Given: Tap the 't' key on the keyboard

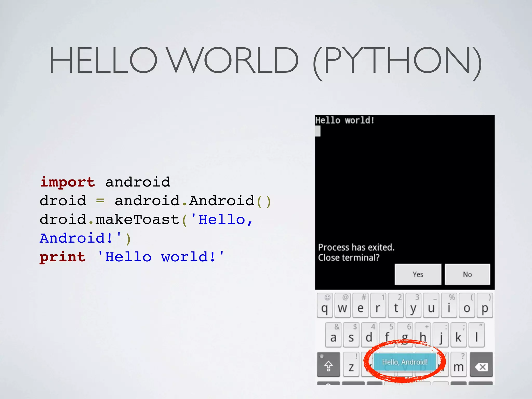Looking at the screenshot, I should (x=396, y=305).
